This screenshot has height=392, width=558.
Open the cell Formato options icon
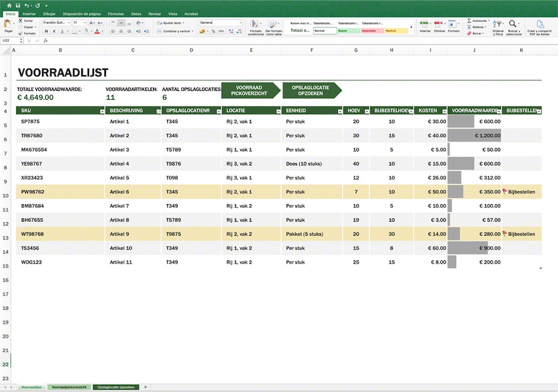pos(453,24)
